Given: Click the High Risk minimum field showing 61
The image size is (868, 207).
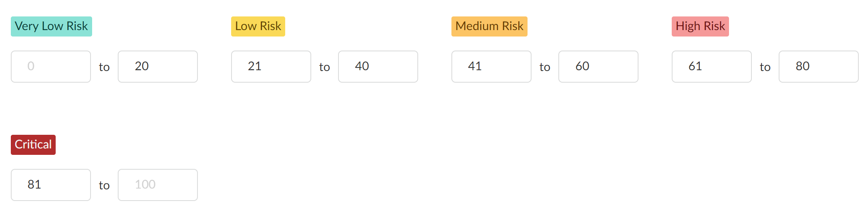Looking at the screenshot, I should [x=711, y=67].
